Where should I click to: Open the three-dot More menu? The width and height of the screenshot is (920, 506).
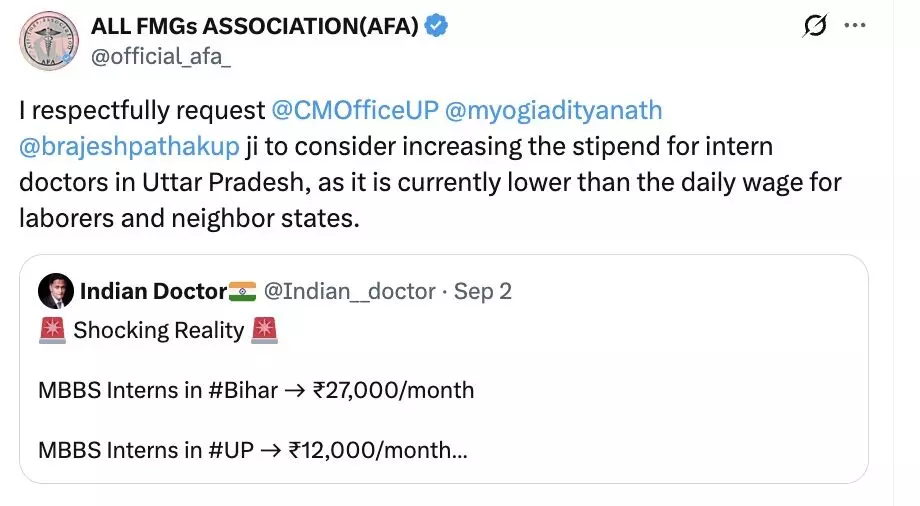point(855,27)
